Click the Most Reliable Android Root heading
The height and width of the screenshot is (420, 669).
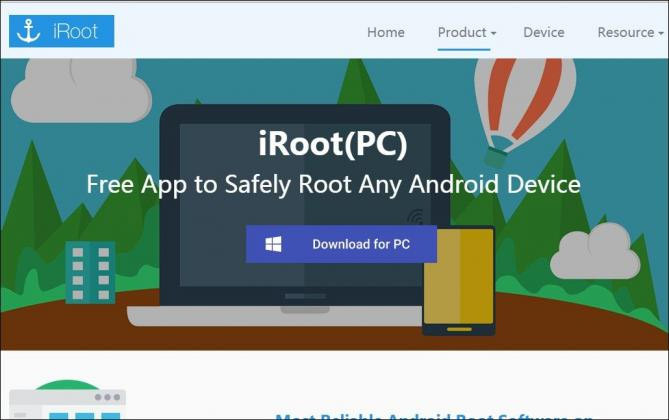tap(434, 415)
